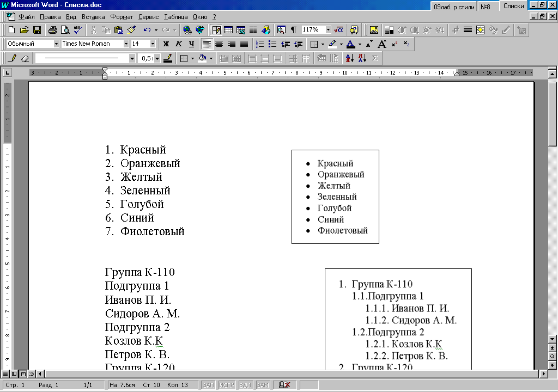Image resolution: width=558 pixels, height=392 pixels.
Task: Click the Save floppy disk icon
Action: [x=37, y=30]
